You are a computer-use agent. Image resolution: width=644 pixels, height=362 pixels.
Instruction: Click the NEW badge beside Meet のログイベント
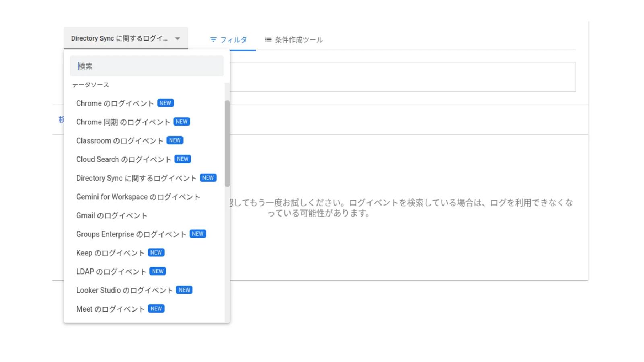156,309
